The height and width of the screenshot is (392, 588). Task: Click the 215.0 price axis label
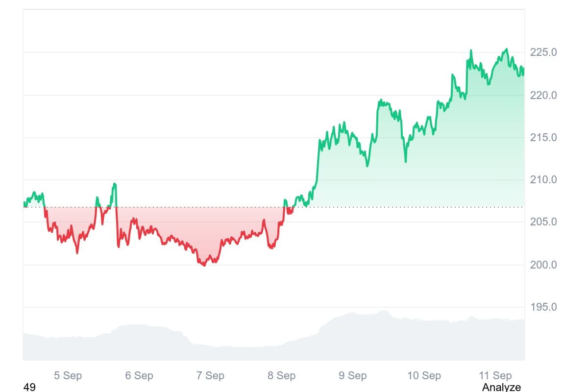pyautogui.click(x=543, y=138)
